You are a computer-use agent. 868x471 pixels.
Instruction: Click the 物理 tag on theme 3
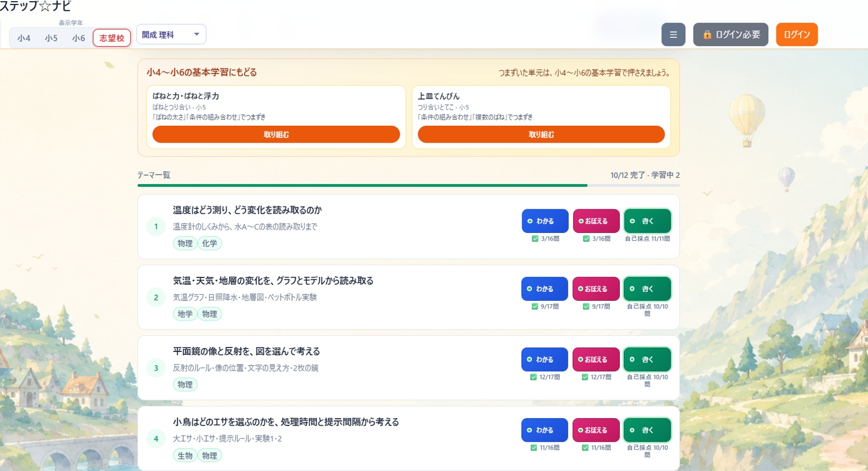click(x=185, y=385)
